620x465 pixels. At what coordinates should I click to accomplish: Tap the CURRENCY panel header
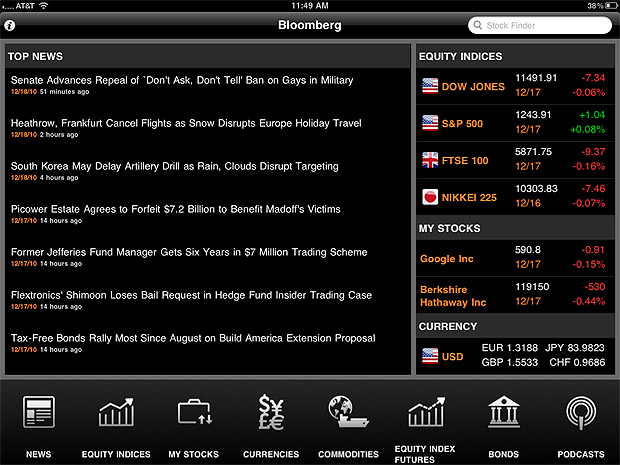[448, 327]
